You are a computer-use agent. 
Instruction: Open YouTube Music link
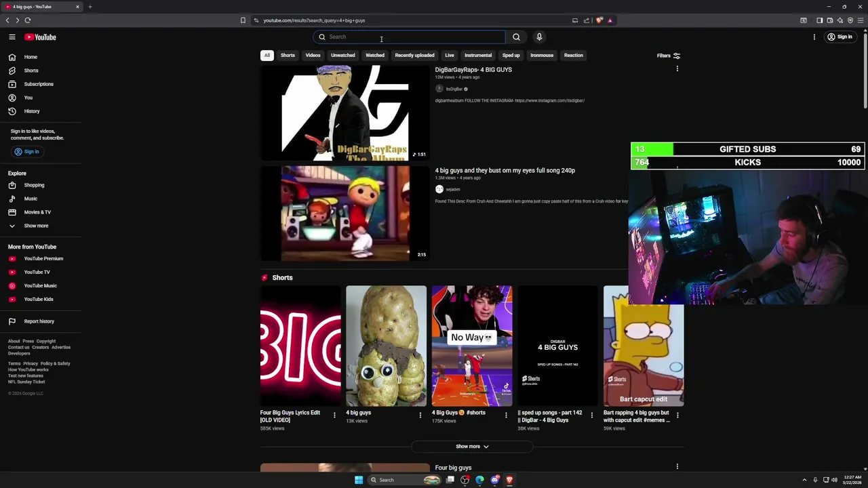pos(41,285)
